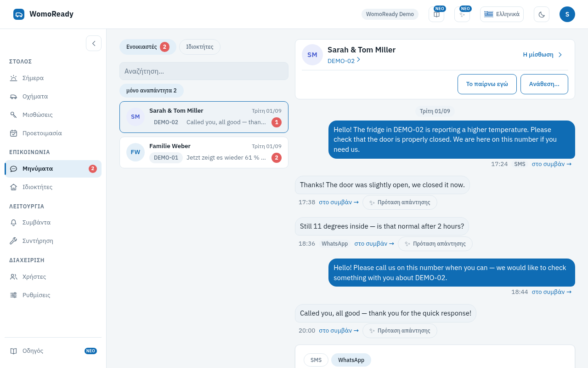Open the Ελληνικά language selector
The width and height of the screenshot is (588, 368).
[x=502, y=14]
